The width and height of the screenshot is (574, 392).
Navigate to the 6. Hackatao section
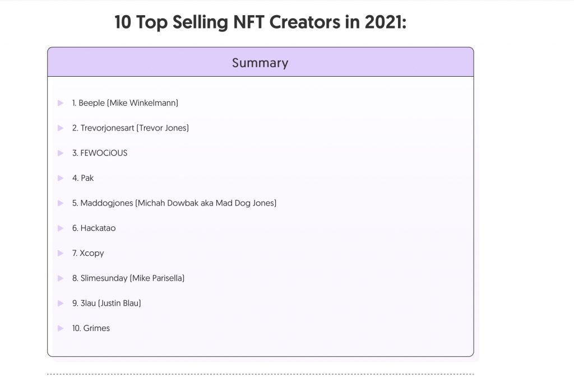pos(94,228)
